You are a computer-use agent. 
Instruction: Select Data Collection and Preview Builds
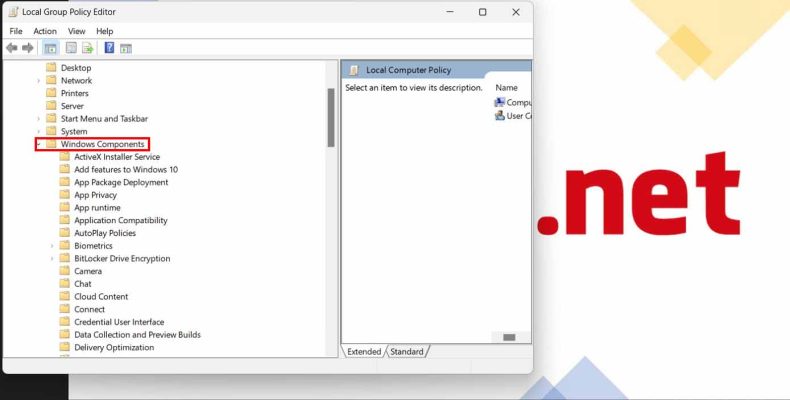[137, 335]
